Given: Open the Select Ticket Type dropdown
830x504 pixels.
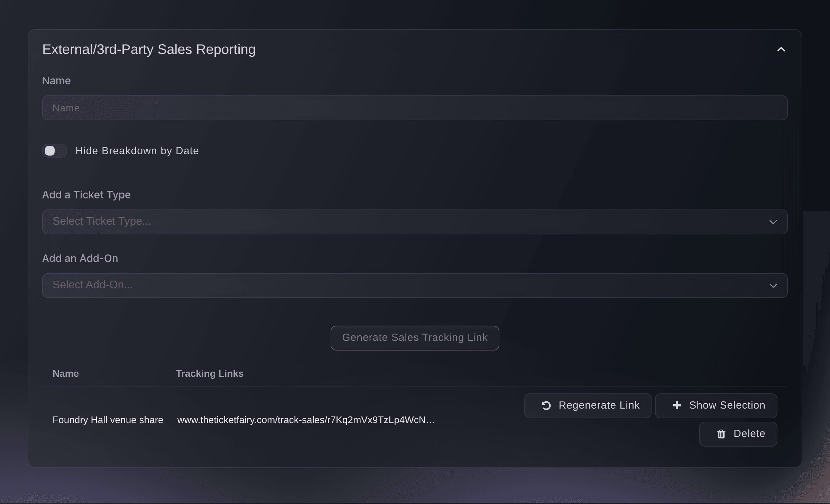Looking at the screenshot, I should pyautogui.click(x=415, y=222).
